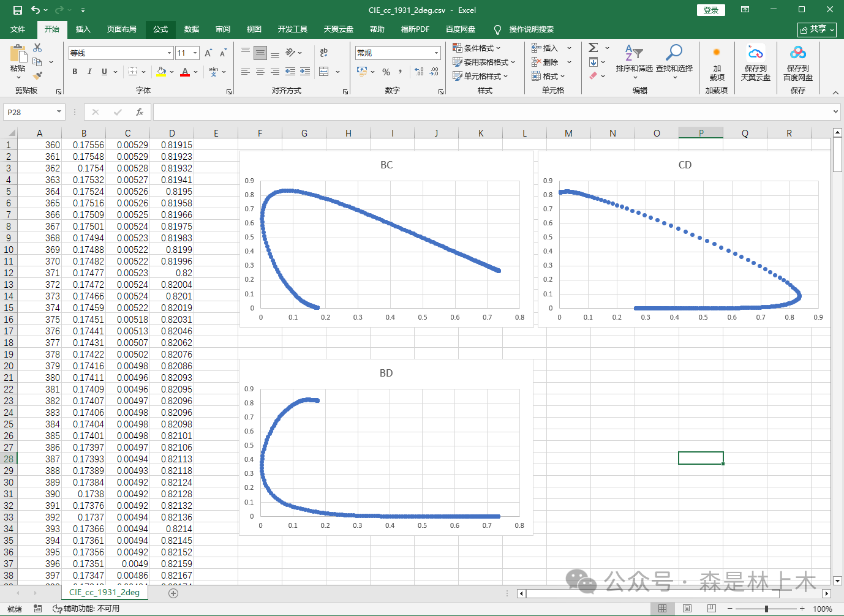Add a new sheet with plus icon
This screenshot has width=844, height=616.
[x=173, y=593]
